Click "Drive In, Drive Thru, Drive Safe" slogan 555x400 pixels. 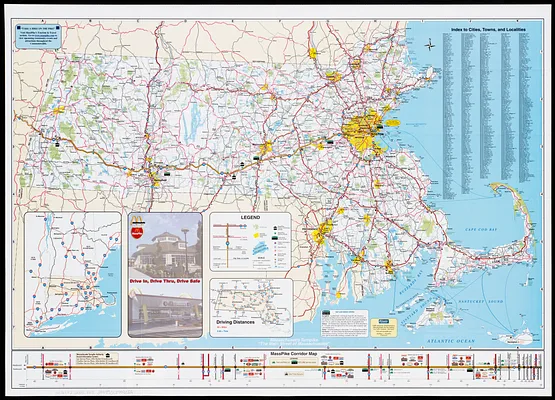pyautogui.click(x=165, y=281)
